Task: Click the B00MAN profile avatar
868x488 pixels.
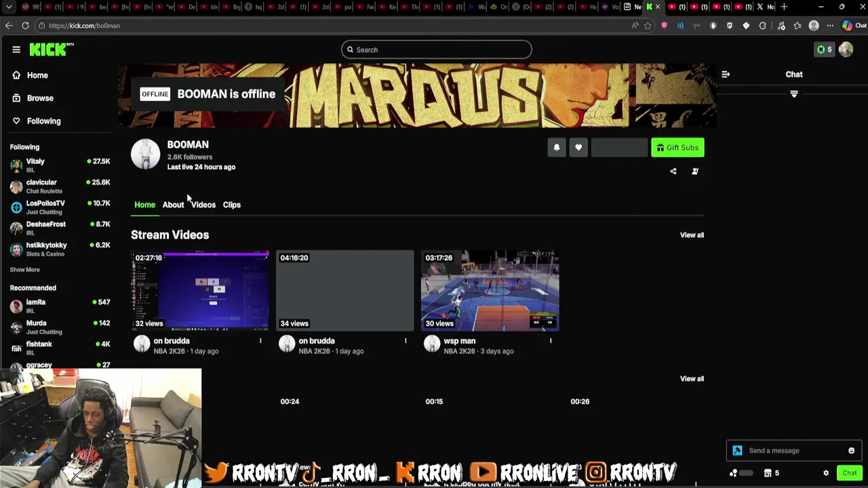Action: (145, 155)
